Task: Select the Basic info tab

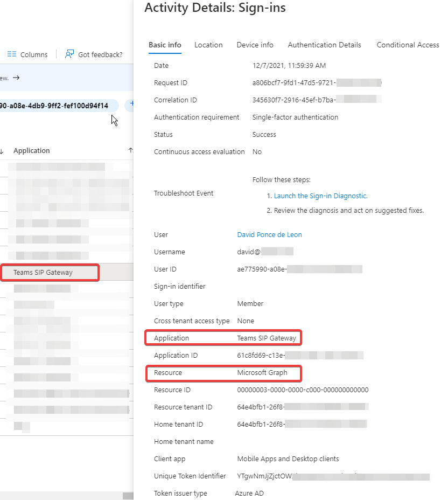Action: (x=165, y=45)
